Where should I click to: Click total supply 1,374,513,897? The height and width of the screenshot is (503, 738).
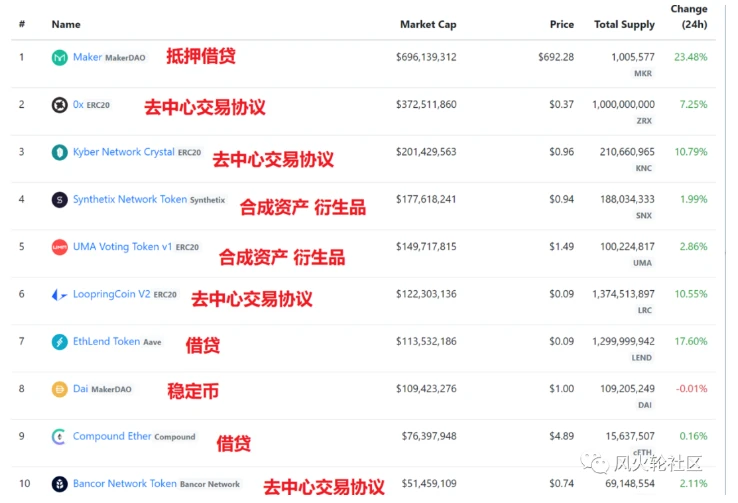[624, 294]
